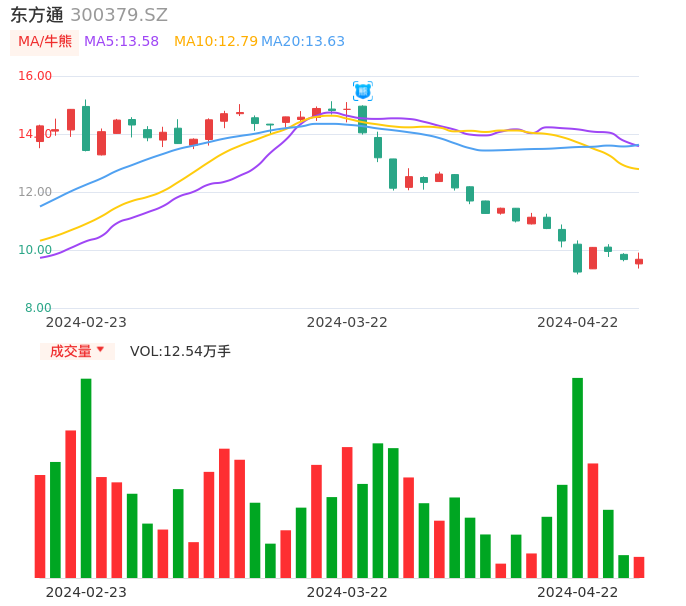Click the blue bear marker icon on chart
The width and height of the screenshot is (686, 606).
pyautogui.click(x=362, y=91)
